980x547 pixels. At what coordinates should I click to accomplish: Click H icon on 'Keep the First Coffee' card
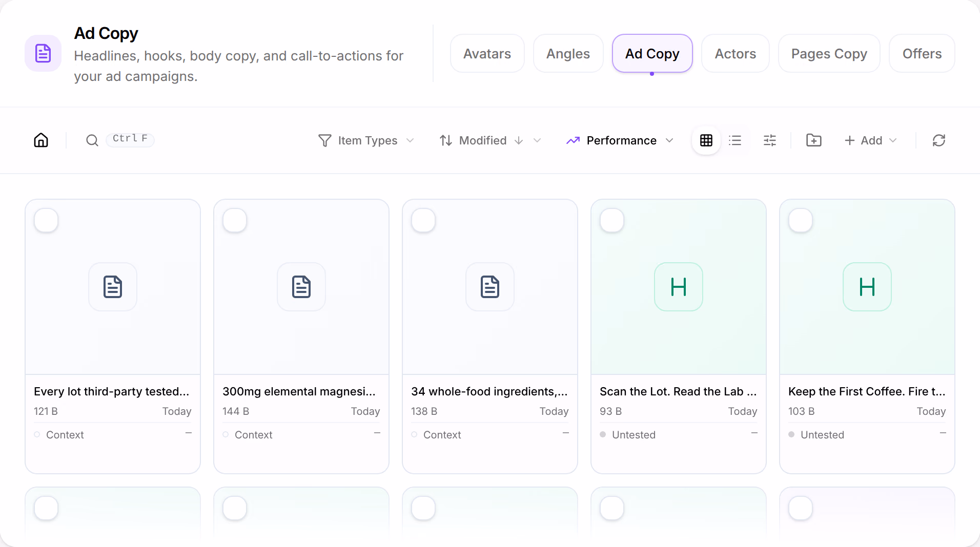tap(867, 287)
